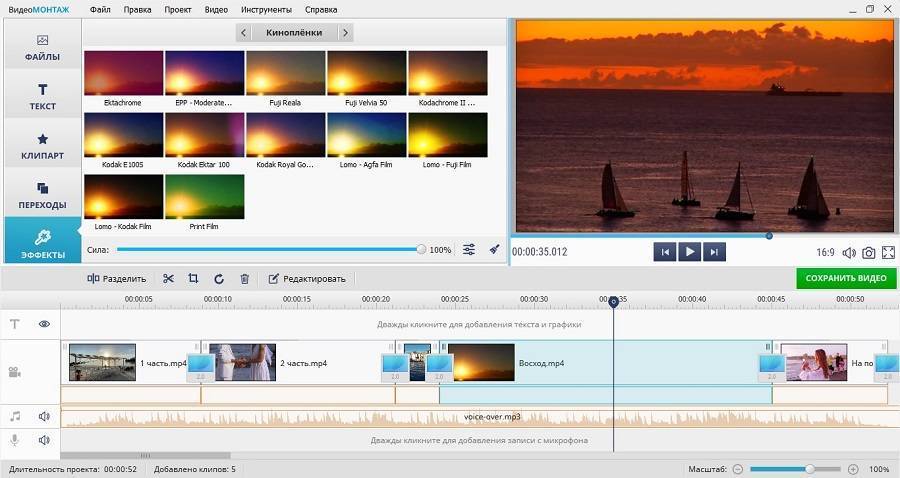The image size is (900, 478).
Task: Open the 16:9 aspect ratio selector
Action: (x=825, y=253)
